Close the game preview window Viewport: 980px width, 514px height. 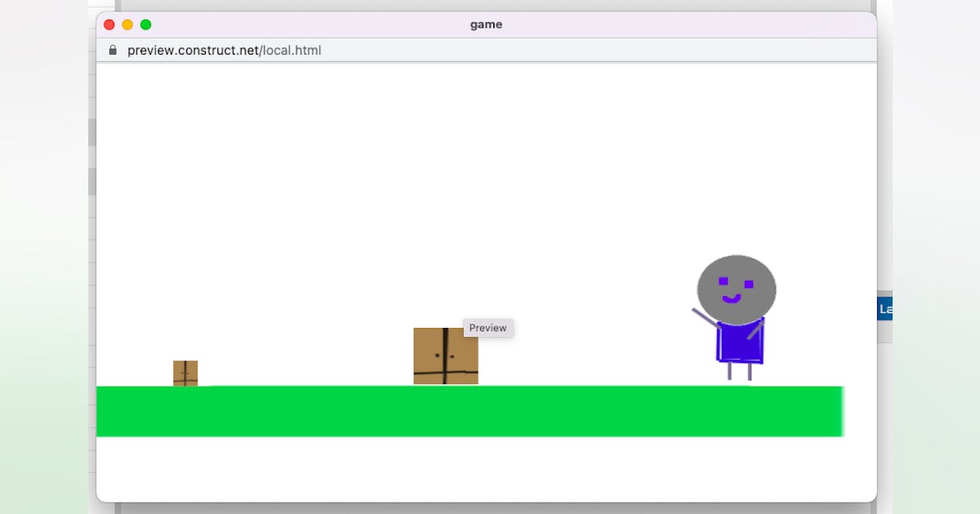(x=109, y=24)
